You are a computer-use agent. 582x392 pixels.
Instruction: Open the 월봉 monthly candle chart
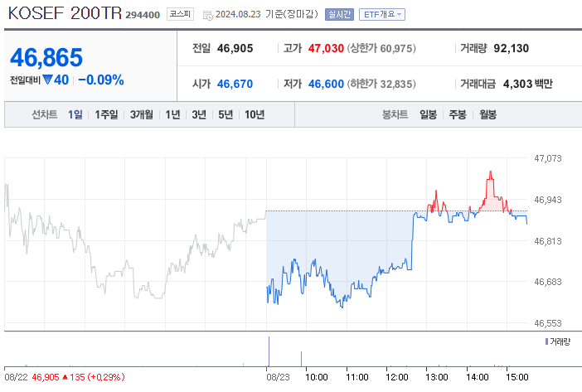[x=487, y=114]
